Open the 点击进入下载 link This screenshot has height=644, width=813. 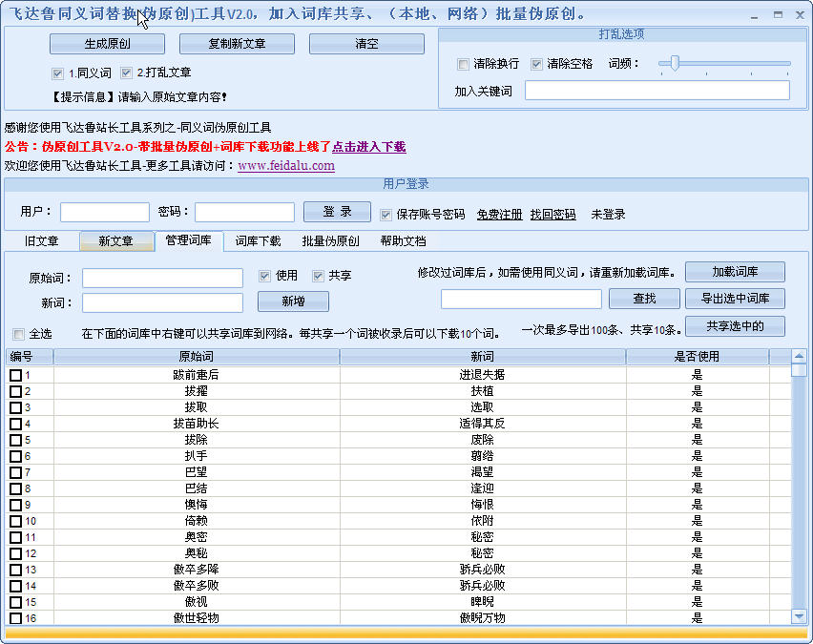pos(368,147)
